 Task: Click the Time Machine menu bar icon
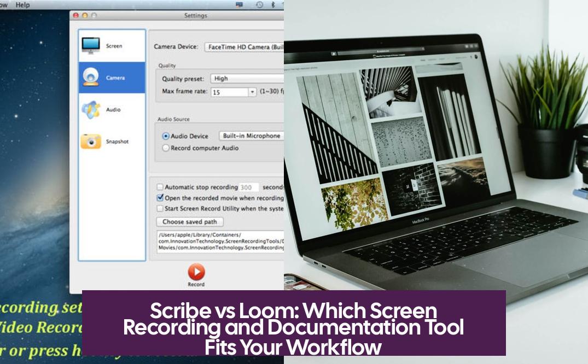pos(259,4)
